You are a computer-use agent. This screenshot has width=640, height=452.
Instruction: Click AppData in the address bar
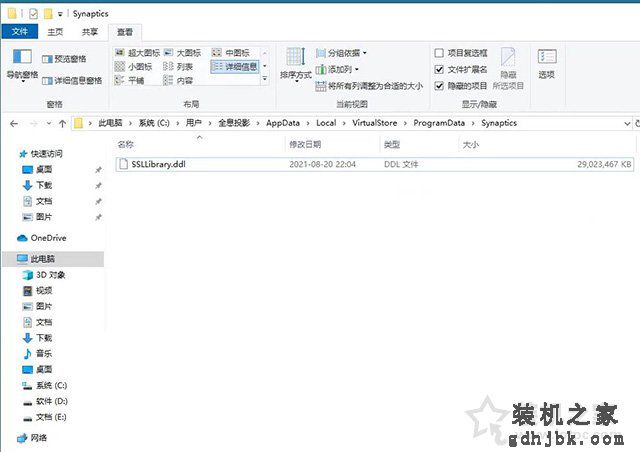(x=283, y=123)
